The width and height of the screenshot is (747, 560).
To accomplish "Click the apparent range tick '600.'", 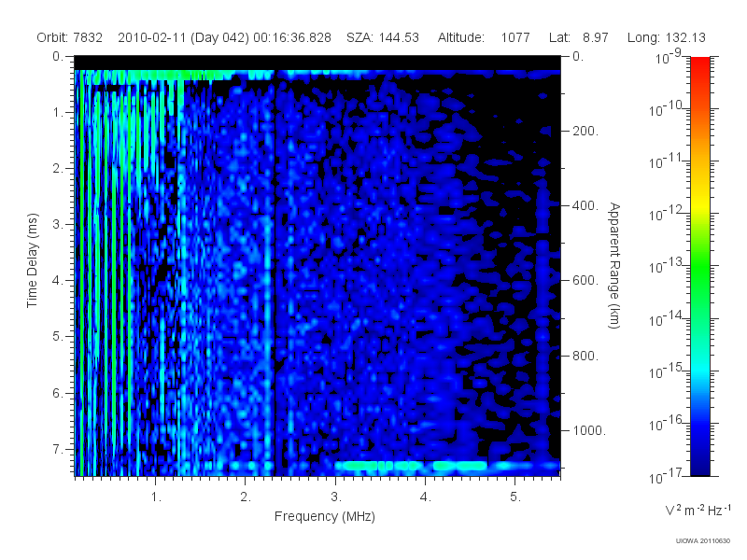I will (585, 281).
